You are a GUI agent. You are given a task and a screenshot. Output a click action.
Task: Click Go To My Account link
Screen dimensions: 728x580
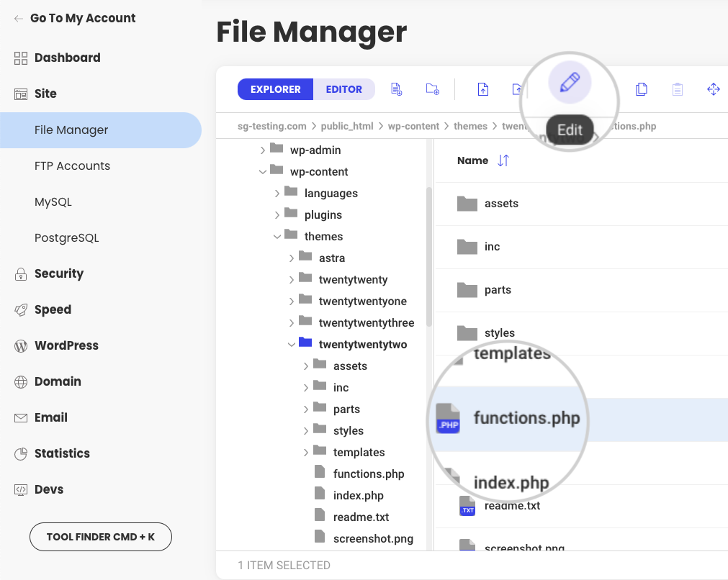(x=74, y=18)
